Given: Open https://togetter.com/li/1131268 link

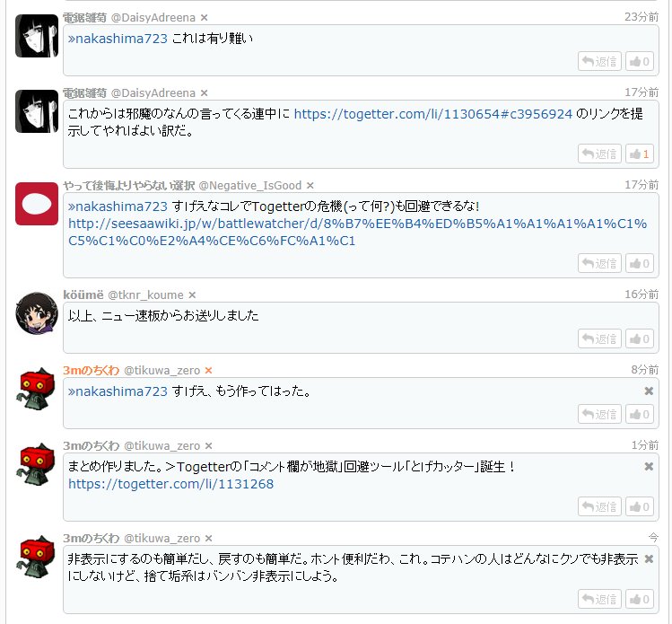Looking at the screenshot, I should (170, 484).
